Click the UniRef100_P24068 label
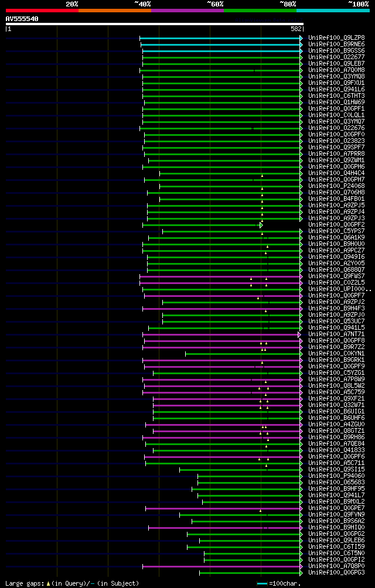 (336, 186)
